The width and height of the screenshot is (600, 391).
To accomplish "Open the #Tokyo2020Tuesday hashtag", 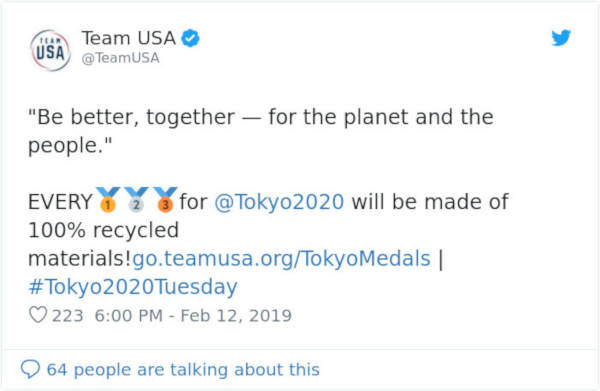I will [x=133, y=287].
